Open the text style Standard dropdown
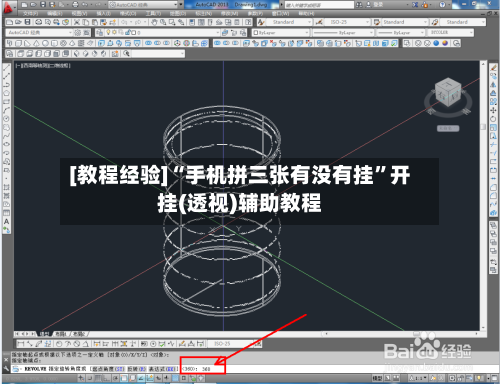The height and width of the screenshot is (384, 500). (289, 22)
